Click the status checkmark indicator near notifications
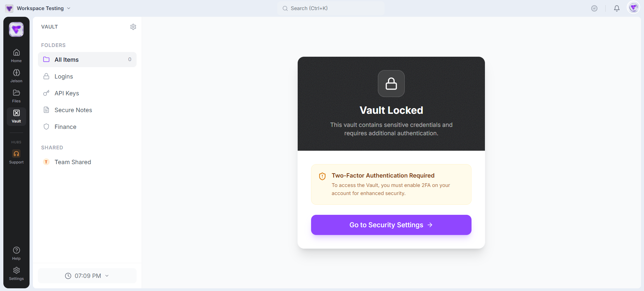Screen dimensions: 644x291 (x=594, y=8)
